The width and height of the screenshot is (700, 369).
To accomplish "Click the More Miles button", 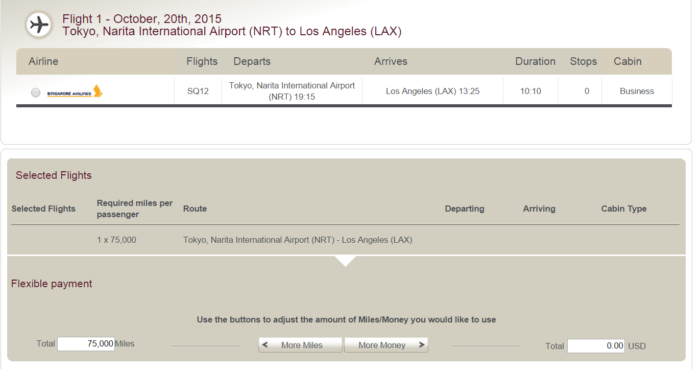I will click(x=300, y=345).
